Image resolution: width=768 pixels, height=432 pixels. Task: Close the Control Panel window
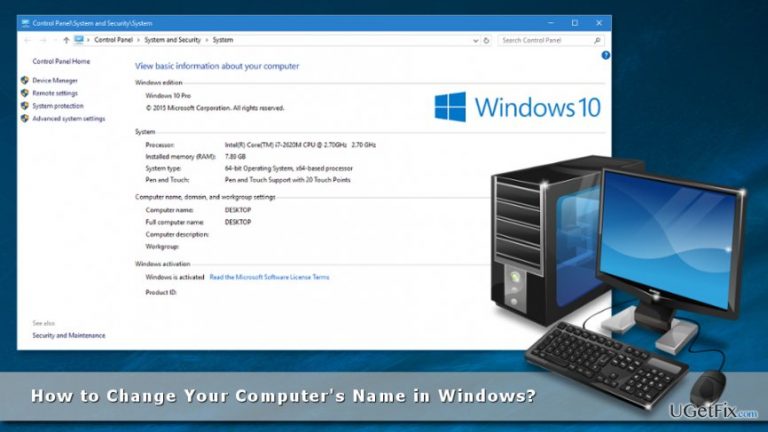click(599, 23)
